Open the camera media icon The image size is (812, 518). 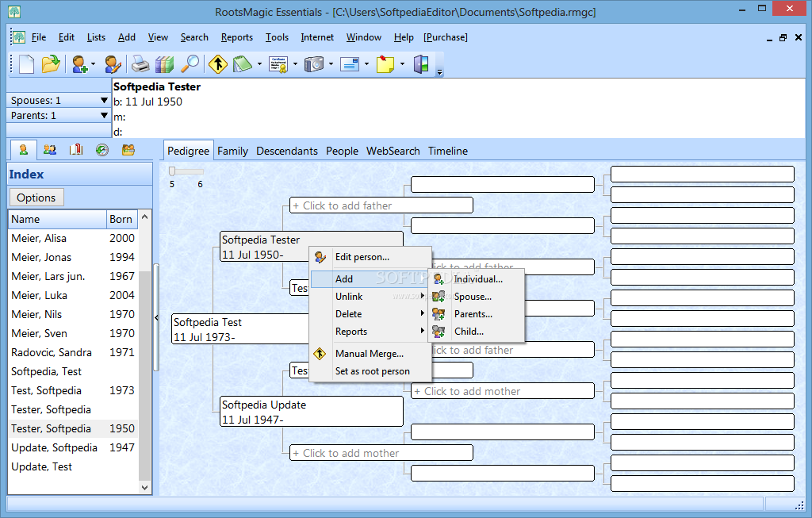(x=314, y=64)
